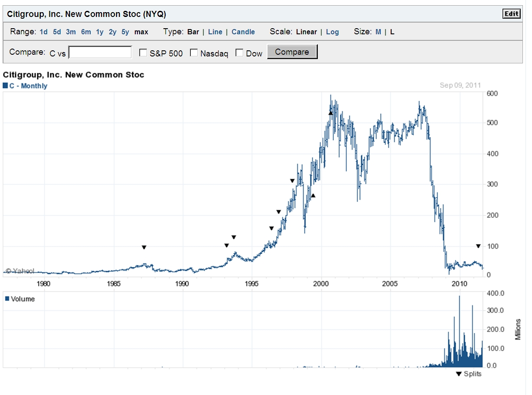Click the Millions volume axis label
532x395 pixels.
(x=518, y=329)
